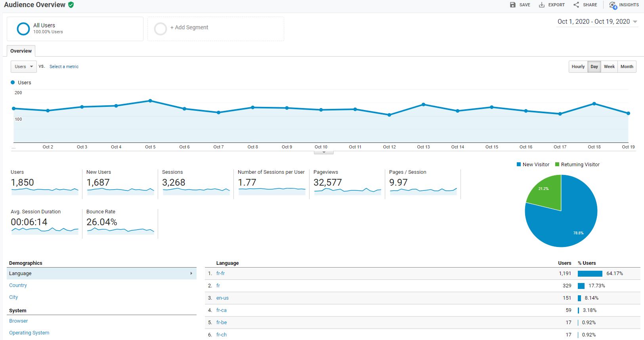
Task: Click the green verified shield icon
Action: (71, 5)
